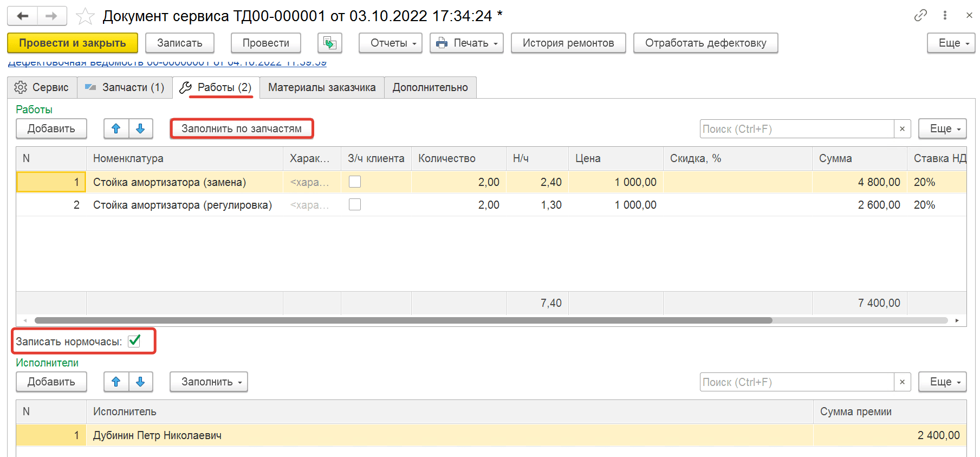This screenshot has width=980, height=457.
Task: Click Заполнить по запчастям button
Action: click(x=242, y=128)
